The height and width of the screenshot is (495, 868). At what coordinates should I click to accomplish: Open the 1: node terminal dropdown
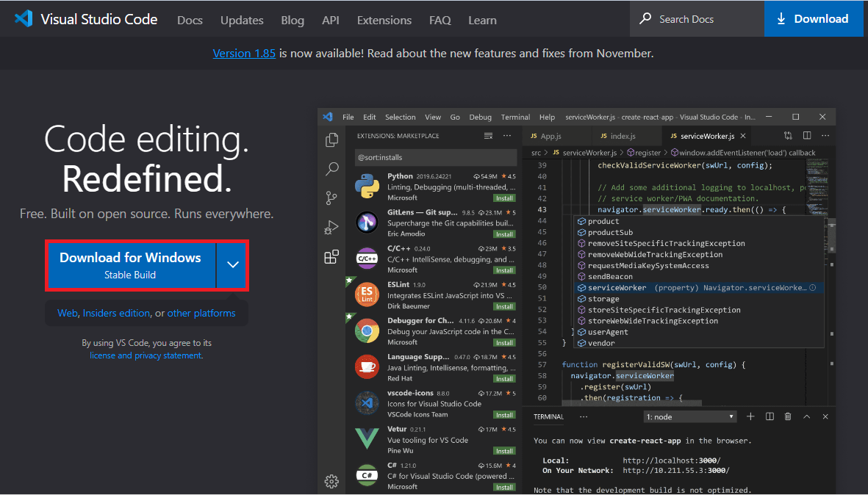(x=689, y=416)
